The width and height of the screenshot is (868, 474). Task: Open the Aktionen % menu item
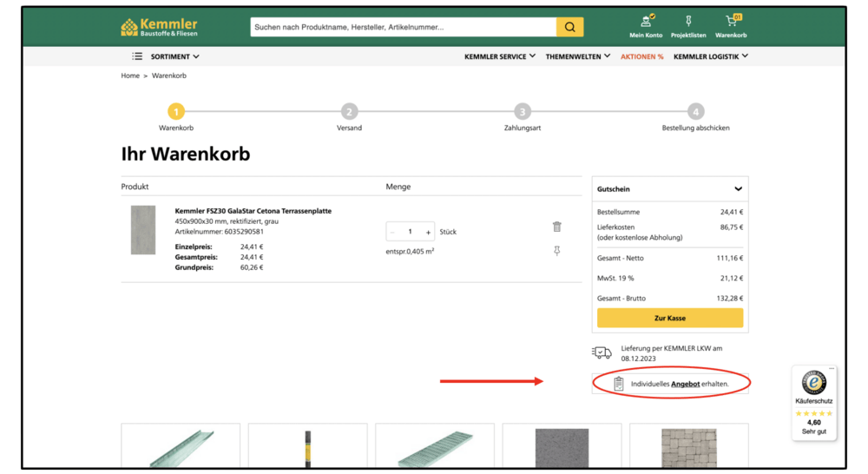[x=641, y=56]
